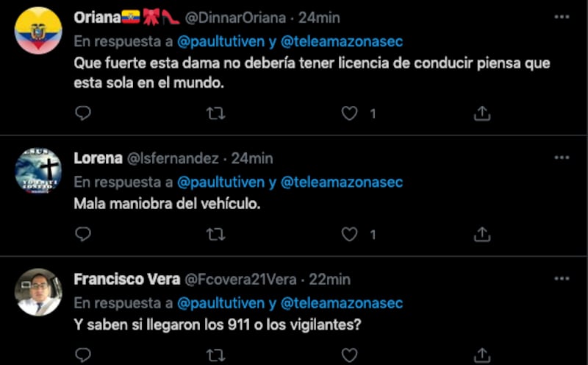The image size is (588, 365).
Task: Open Lorena's cross avatar
Action: coord(38,171)
